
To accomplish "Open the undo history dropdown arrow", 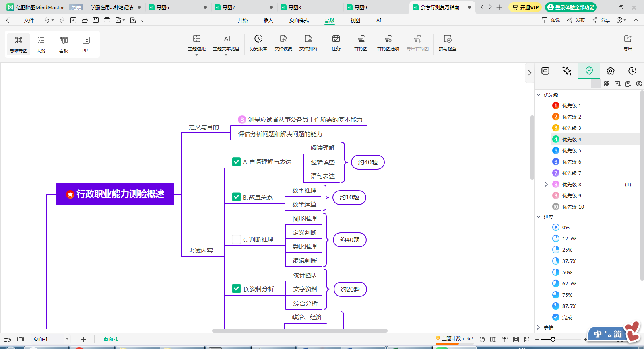I will click(53, 20).
